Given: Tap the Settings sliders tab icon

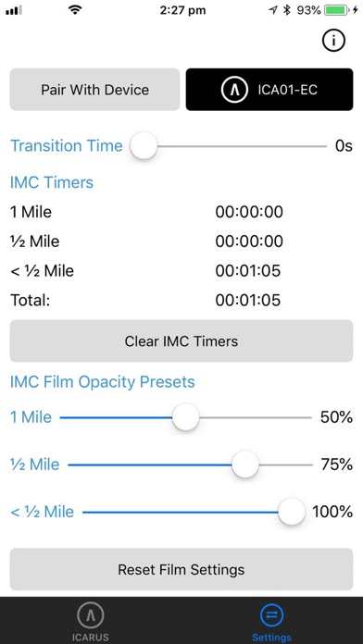Looking at the screenshot, I should pyautogui.click(x=271, y=615).
